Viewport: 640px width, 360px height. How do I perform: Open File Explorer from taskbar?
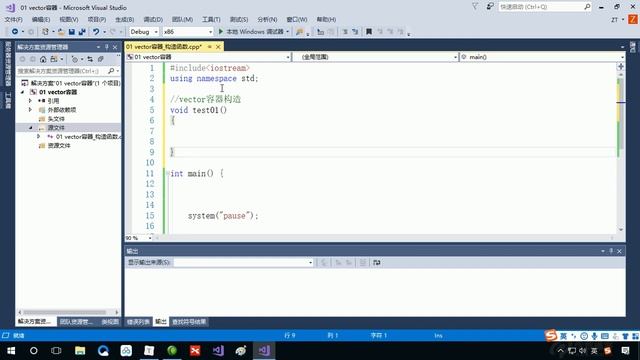click(x=80, y=351)
